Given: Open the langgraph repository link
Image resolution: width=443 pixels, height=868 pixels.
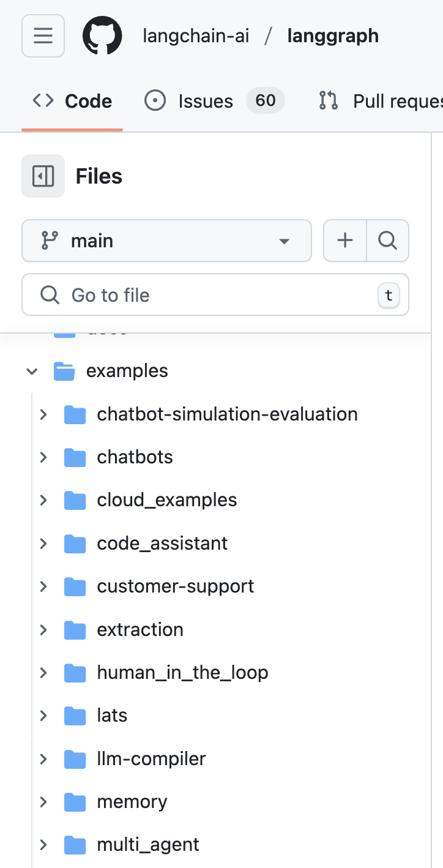Looking at the screenshot, I should pyautogui.click(x=333, y=36).
